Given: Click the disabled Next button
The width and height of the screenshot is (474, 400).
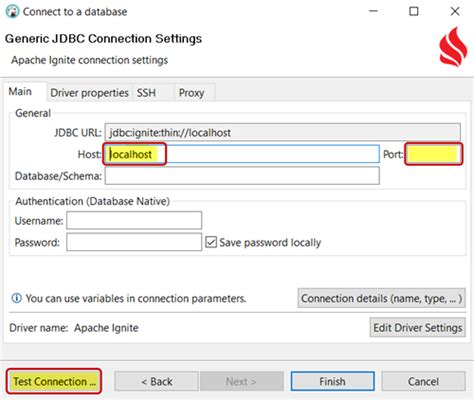Looking at the screenshot, I should pos(241,381).
